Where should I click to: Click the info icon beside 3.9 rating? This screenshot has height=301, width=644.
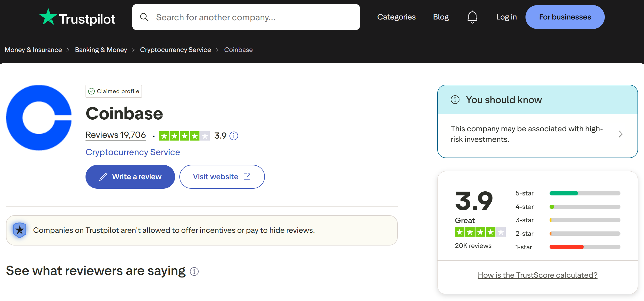[234, 136]
